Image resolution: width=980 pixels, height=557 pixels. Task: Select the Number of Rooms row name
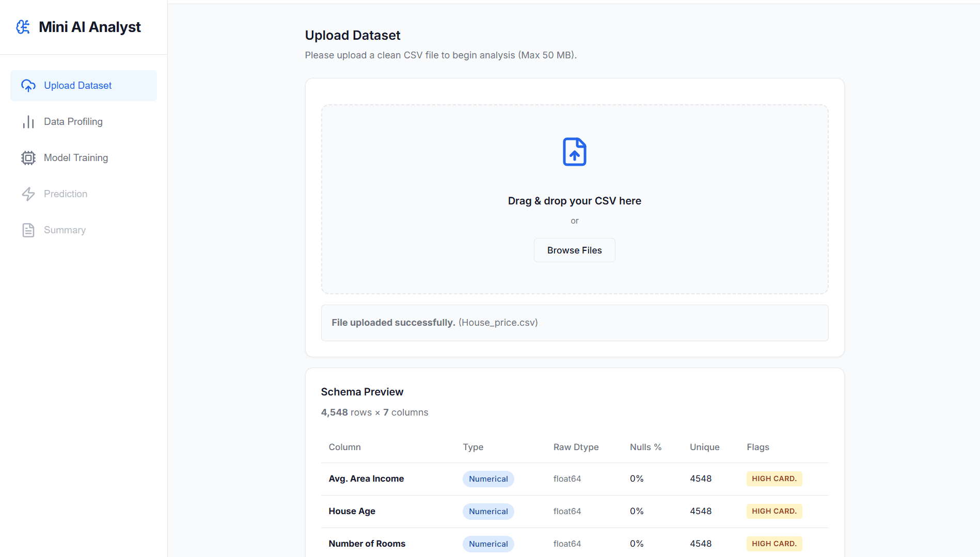(367, 544)
